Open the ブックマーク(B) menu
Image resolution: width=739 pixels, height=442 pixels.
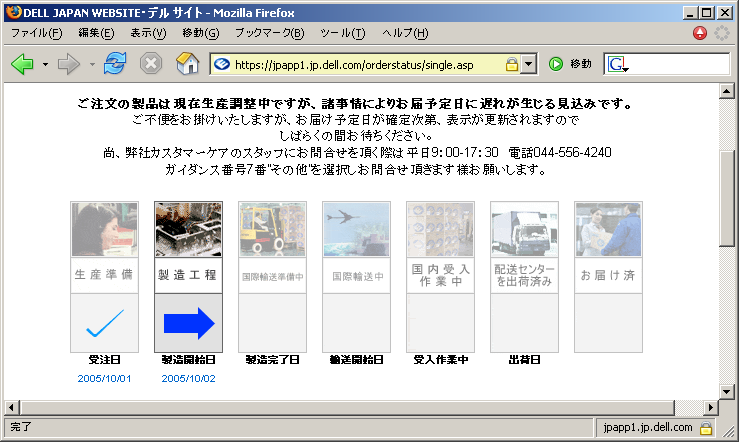coord(269,33)
